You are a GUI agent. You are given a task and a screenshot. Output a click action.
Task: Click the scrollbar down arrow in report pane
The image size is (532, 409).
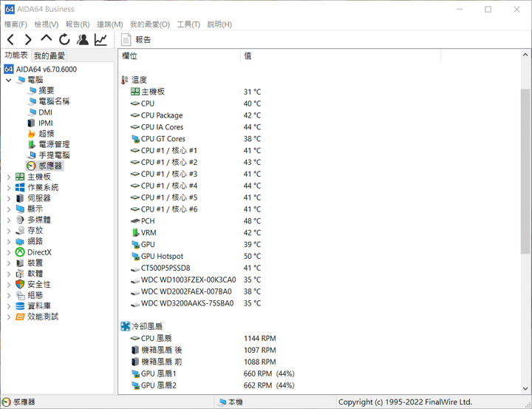coord(525,388)
